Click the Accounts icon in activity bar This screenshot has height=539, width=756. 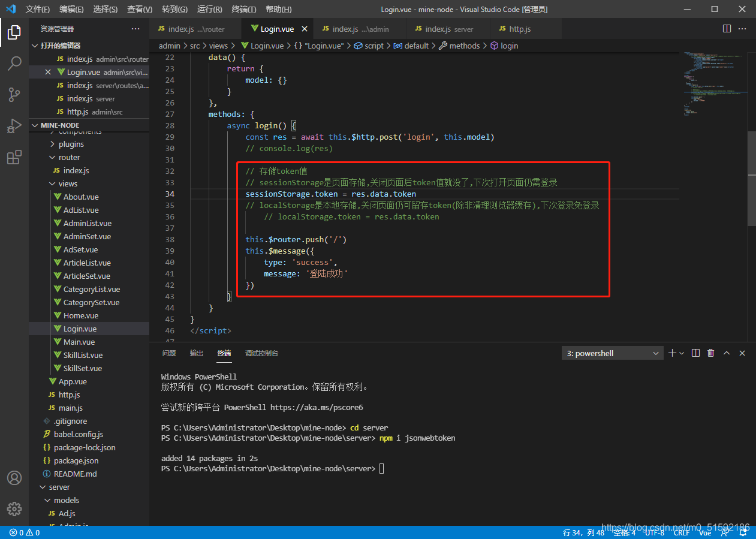pos(14,478)
